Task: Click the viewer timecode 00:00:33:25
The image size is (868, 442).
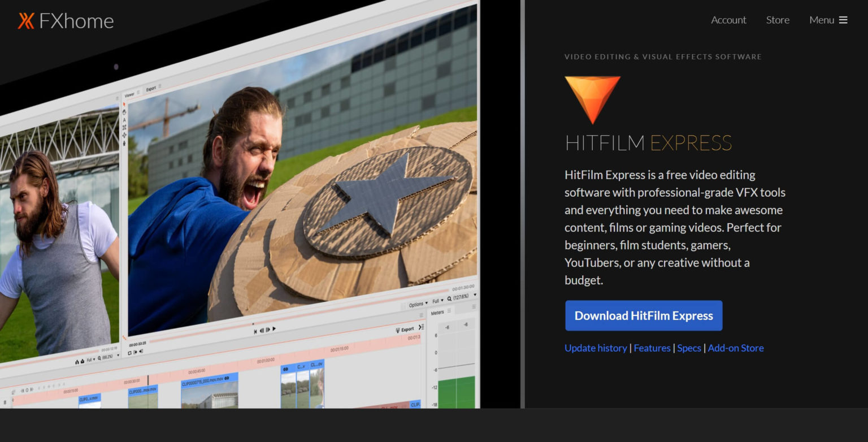Action: pos(137,344)
